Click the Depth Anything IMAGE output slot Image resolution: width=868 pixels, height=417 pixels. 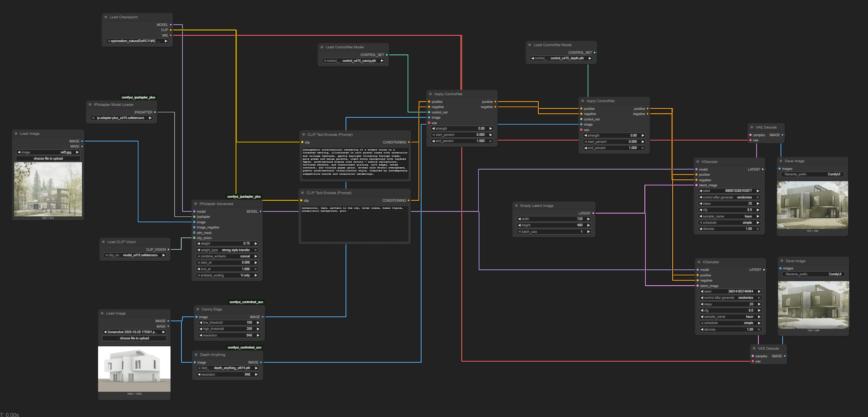tap(261, 362)
